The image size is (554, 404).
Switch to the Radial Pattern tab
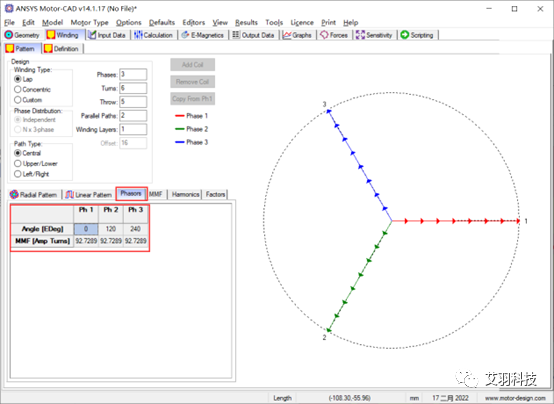pos(34,194)
